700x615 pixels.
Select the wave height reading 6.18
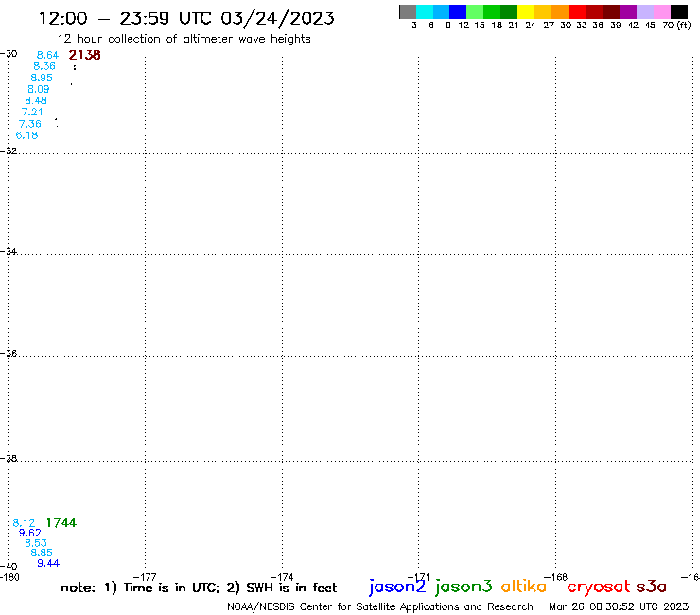[x=26, y=135]
